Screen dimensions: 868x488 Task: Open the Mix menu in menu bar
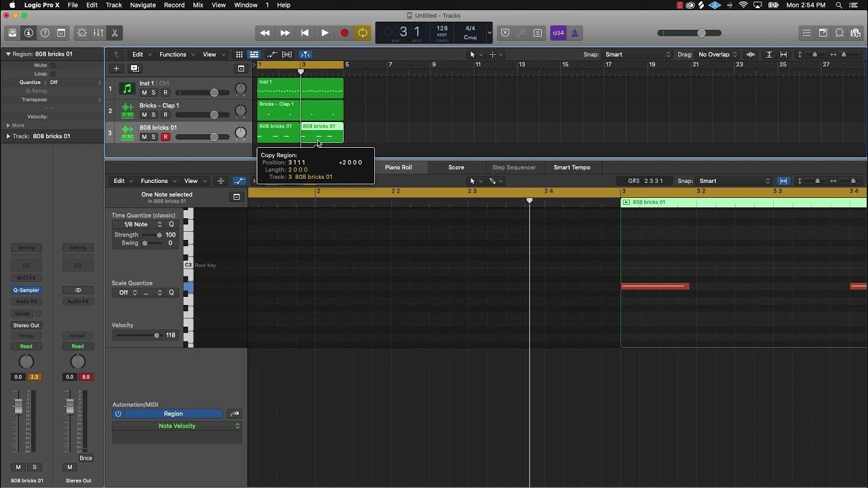pyautogui.click(x=198, y=5)
